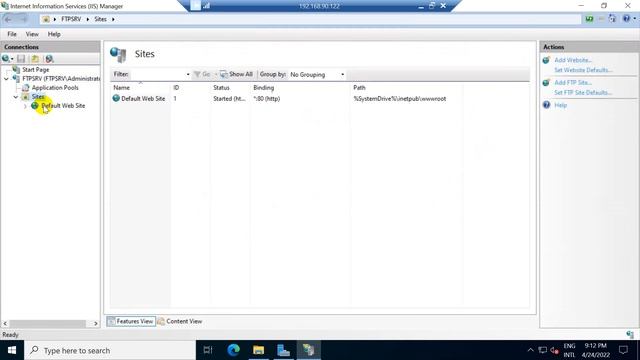Viewport: 640px width, 360px height.
Task: Click the Show All button
Action: (236, 74)
